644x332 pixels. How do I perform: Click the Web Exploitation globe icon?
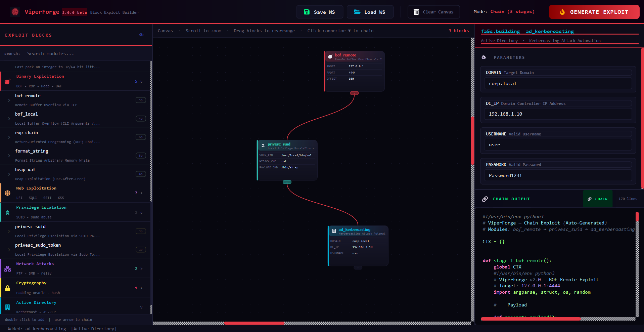[x=7, y=193]
